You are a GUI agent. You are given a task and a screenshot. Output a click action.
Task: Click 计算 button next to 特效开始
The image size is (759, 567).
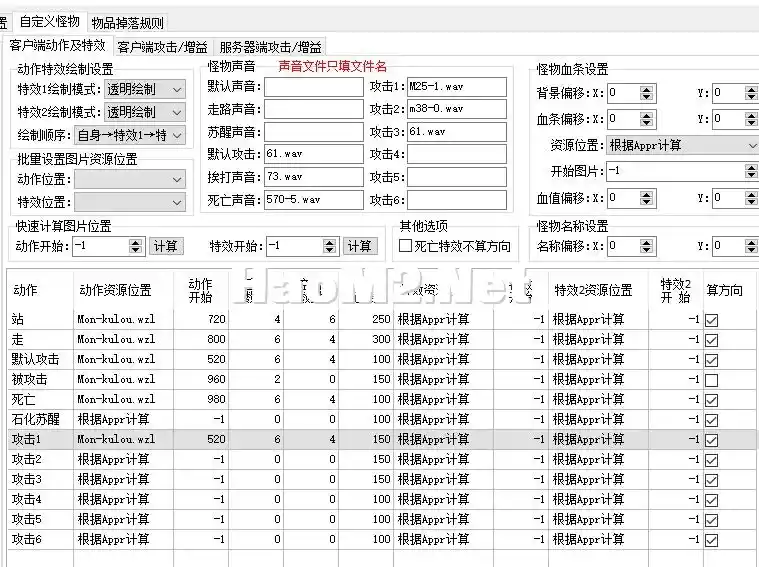pos(360,246)
